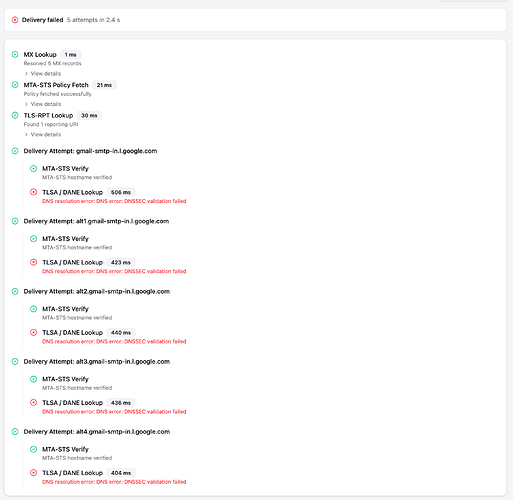Click MTA-STS Verify check icon under gmail-smtp-in.l.google.com
513x500 pixels.
33,169
